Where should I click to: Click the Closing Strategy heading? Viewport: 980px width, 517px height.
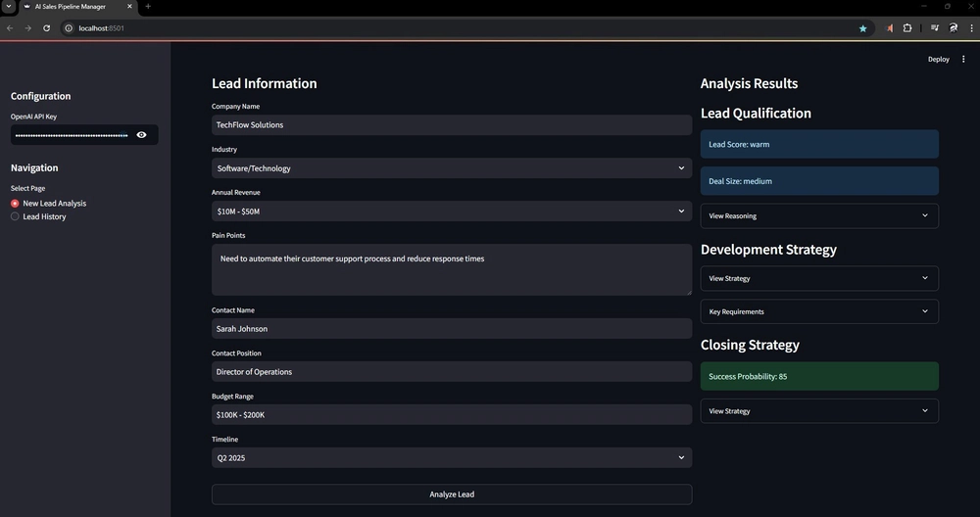pyautogui.click(x=750, y=346)
